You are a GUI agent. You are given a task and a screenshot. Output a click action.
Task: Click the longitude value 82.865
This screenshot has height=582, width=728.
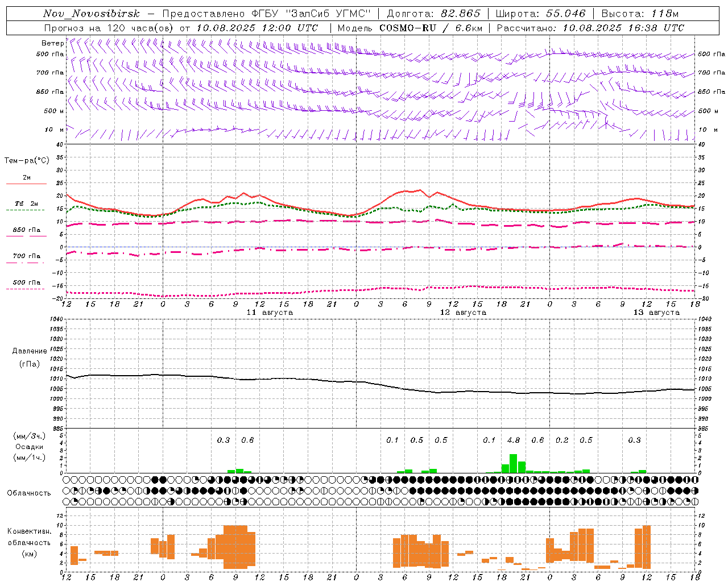pos(460,14)
